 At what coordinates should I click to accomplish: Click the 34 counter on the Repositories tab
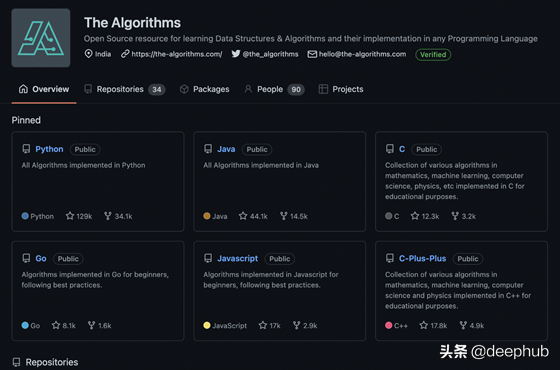pos(157,89)
